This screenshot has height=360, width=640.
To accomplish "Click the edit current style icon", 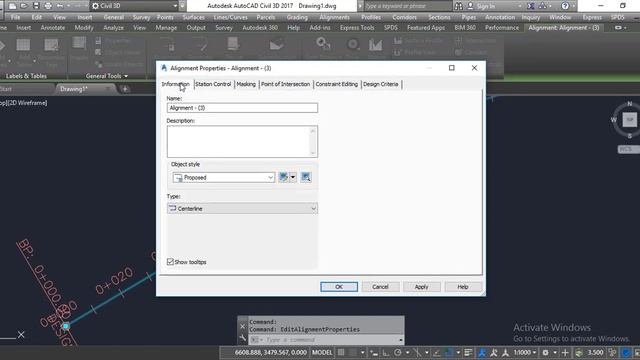I will 283,177.
